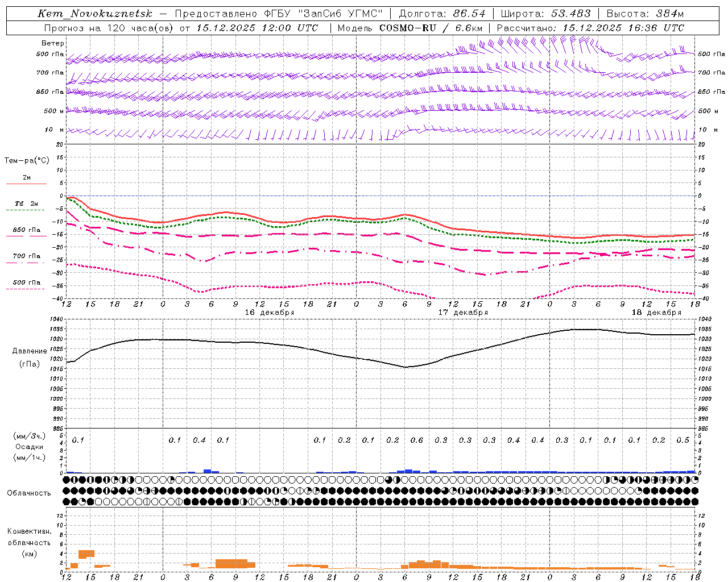This screenshot has height=582, width=728.
Task: Select the "Широта: 53.483" header value
Action: tap(546, 14)
